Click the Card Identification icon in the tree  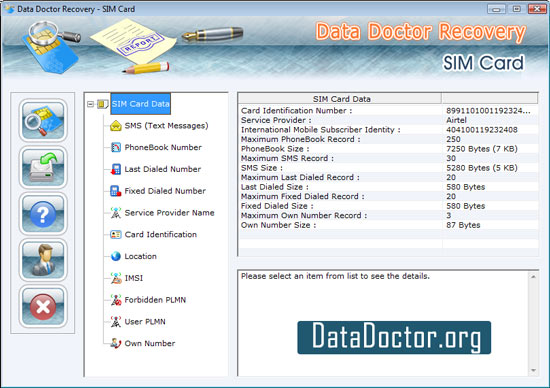tap(116, 234)
